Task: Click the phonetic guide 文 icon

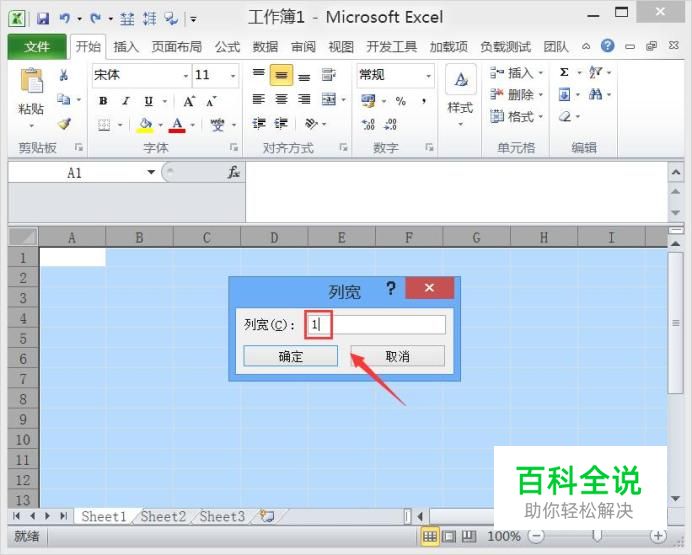Action: click(217, 125)
